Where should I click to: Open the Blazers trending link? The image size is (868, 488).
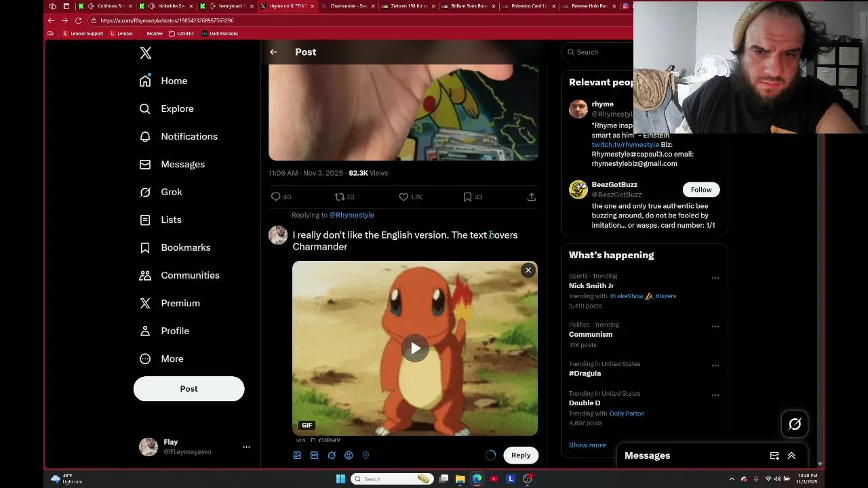coord(665,296)
